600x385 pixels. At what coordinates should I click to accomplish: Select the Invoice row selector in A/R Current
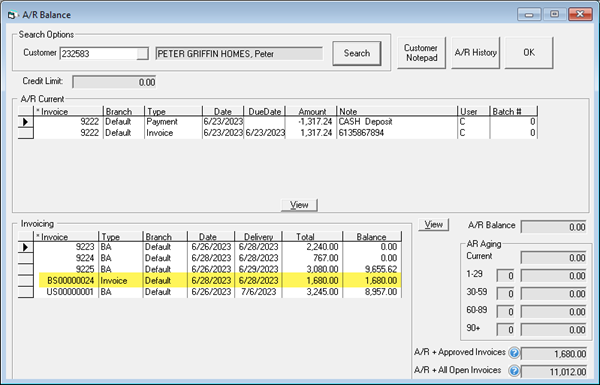point(26,133)
